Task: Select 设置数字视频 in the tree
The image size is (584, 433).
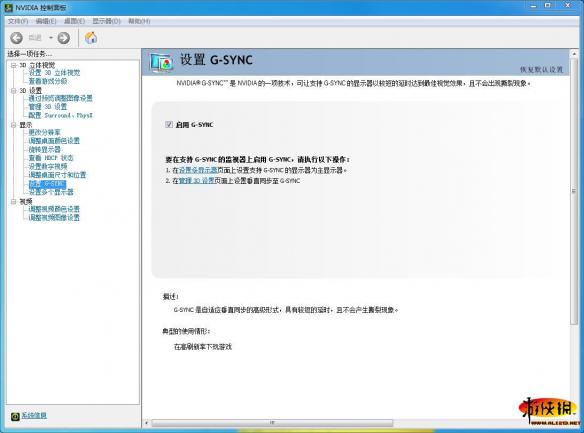Action: (x=48, y=166)
